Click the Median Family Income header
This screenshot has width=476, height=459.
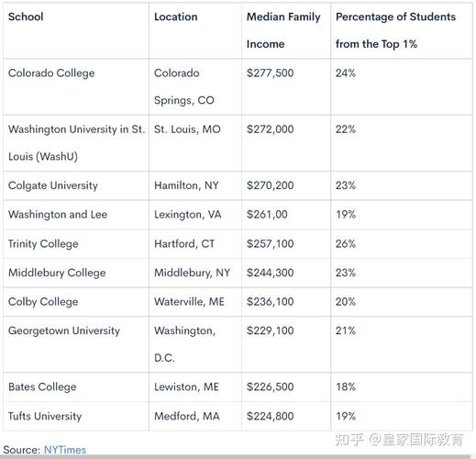point(283,30)
